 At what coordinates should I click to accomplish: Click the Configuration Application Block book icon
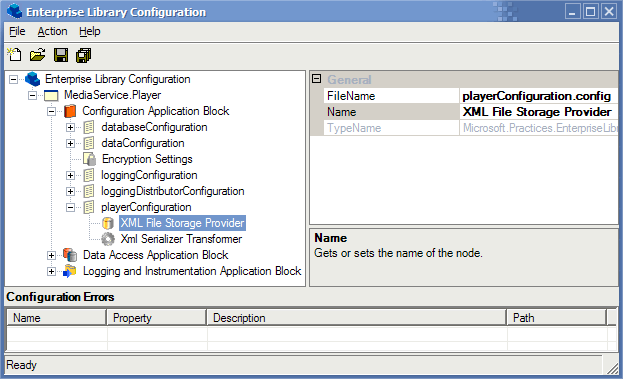pyautogui.click(x=70, y=111)
